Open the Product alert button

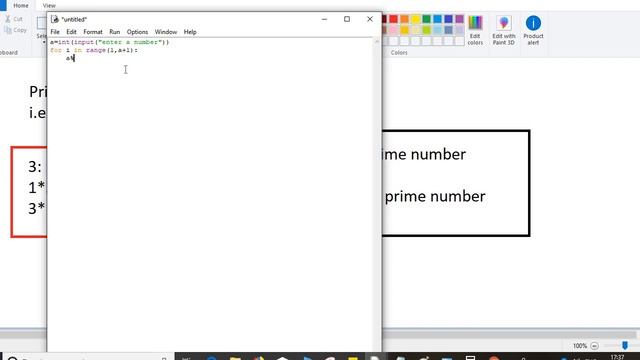(533, 31)
